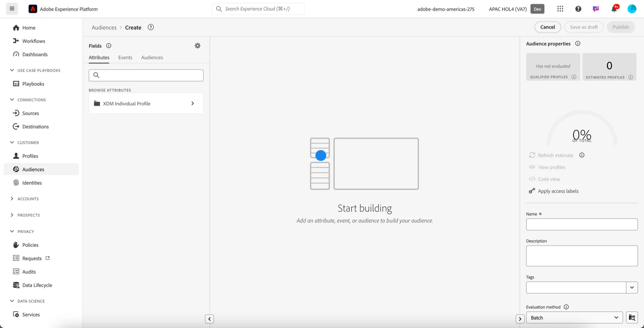The height and width of the screenshot is (328, 644).
Task: Switch to the Audiences fields tab
Action: pos(152,57)
